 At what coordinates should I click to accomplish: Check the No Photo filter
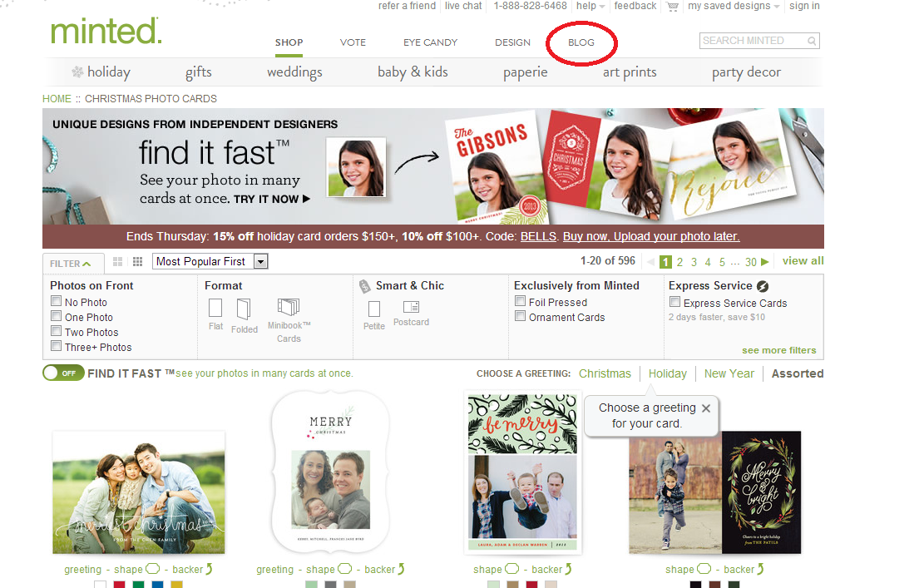pos(56,301)
